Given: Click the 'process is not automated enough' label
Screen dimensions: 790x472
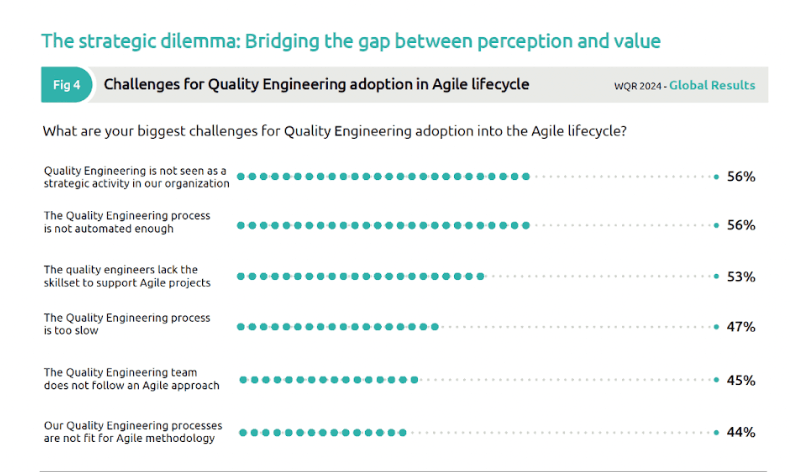Looking at the screenshot, I should [127, 222].
